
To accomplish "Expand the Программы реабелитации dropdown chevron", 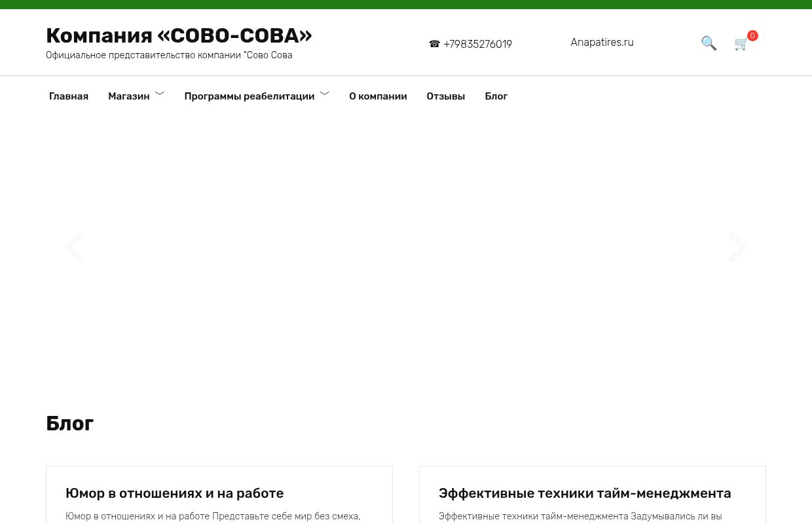I will point(324,94).
